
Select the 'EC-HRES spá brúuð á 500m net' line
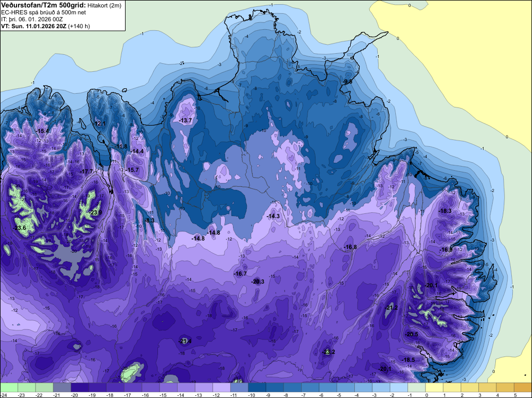(x=44, y=12)
